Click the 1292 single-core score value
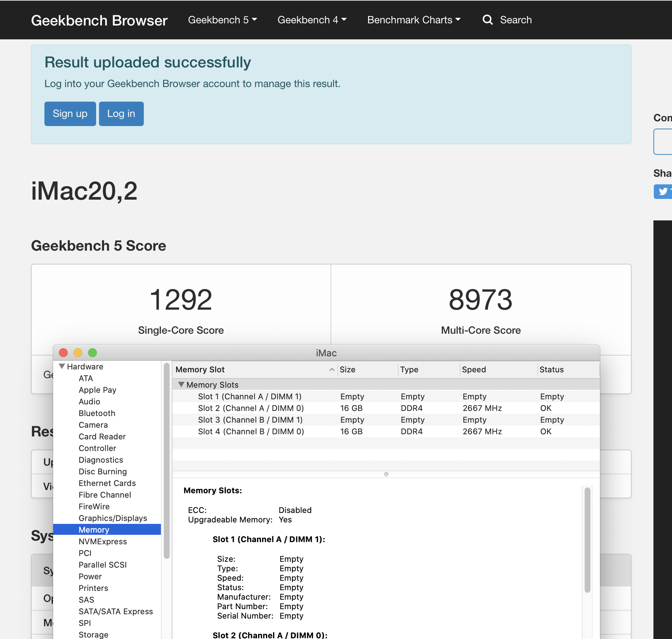 pos(181,300)
